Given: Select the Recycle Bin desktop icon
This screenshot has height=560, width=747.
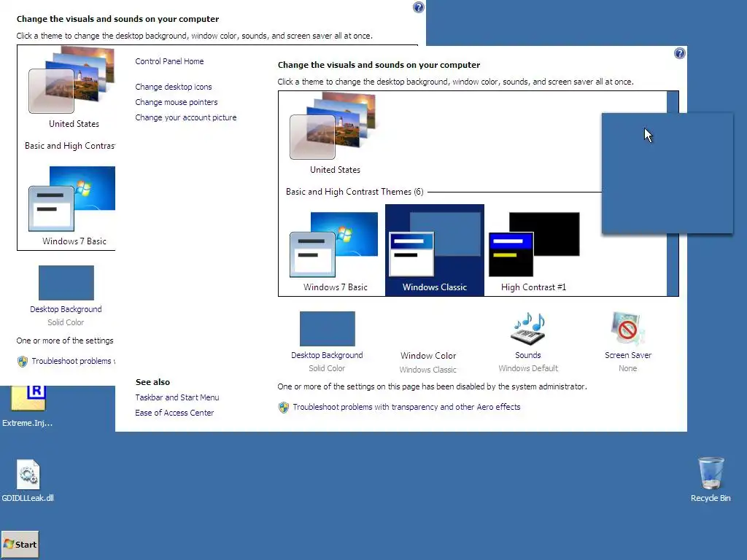Looking at the screenshot, I should tap(711, 480).
